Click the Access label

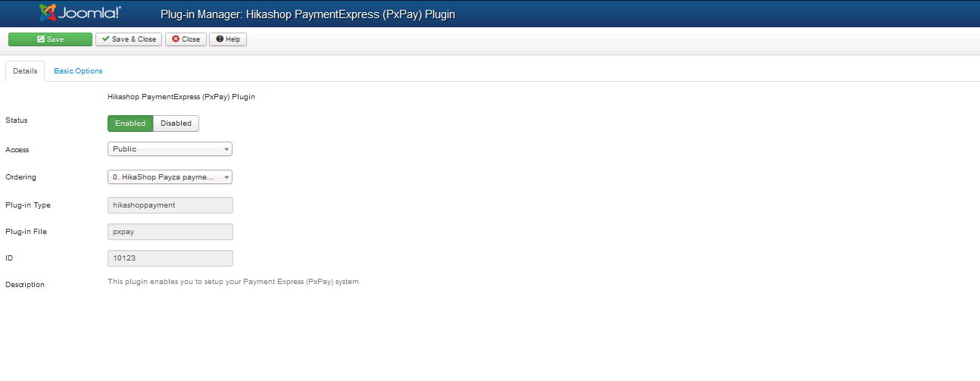click(x=17, y=150)
